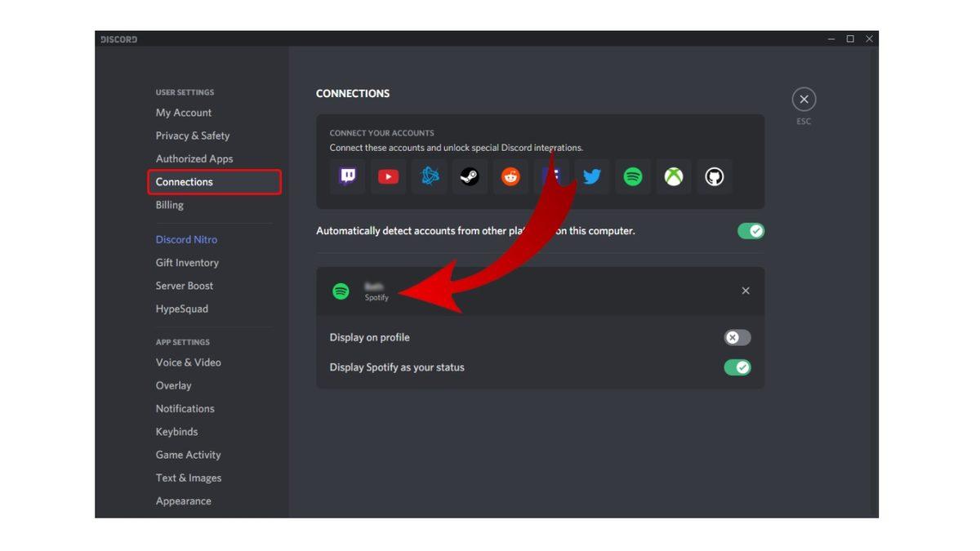Connect a Spotify account
980x551 pixels.
click(x=633, y=176)
